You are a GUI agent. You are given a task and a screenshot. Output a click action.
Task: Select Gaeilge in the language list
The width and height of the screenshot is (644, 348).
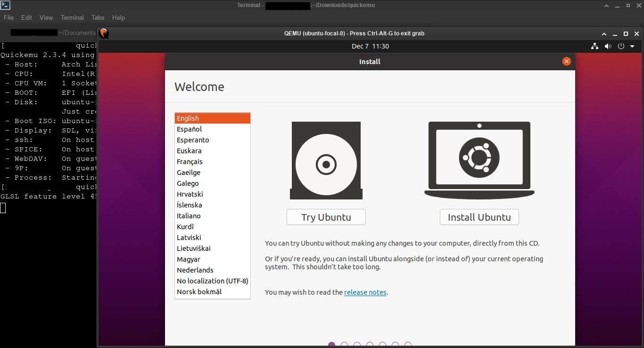tap(212, 173)
